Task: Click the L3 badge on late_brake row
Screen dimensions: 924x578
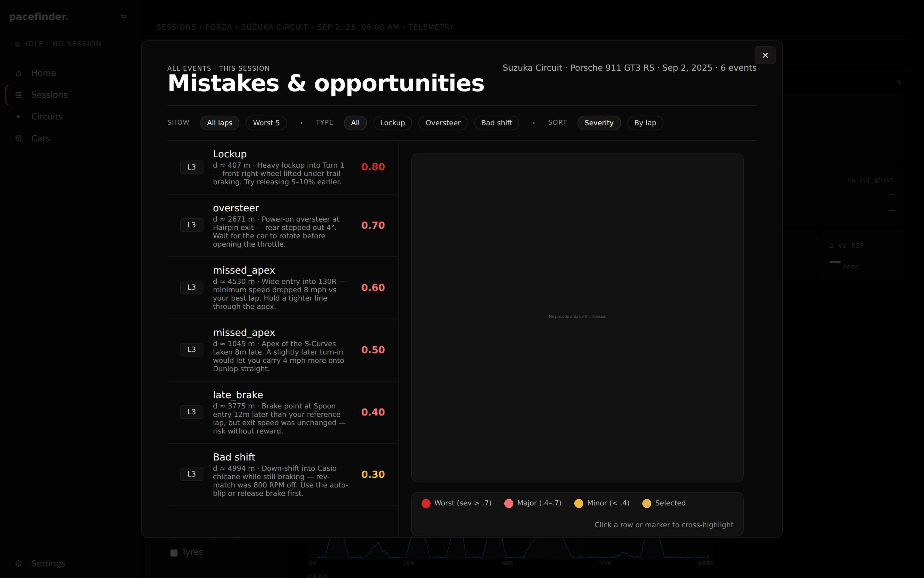Action: point(192,412)
